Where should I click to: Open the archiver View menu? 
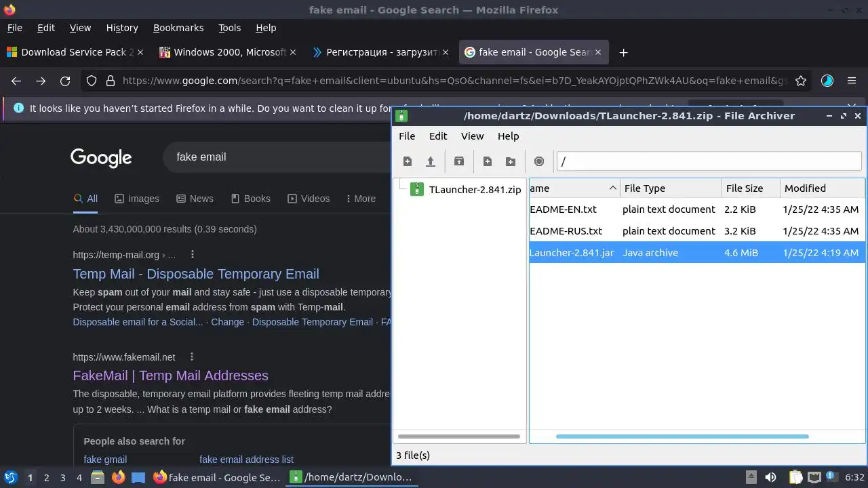click(x=473, y=136)
